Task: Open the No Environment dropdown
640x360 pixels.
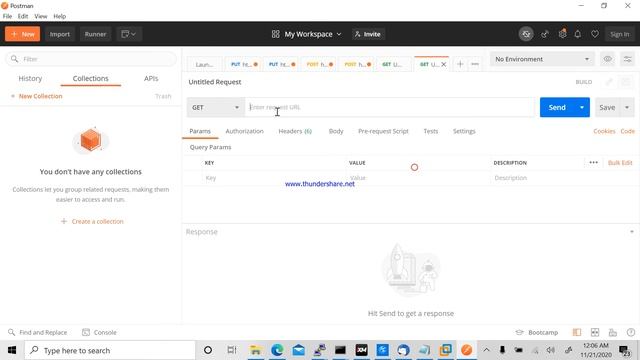Action: pyautogui.click(x=542, y=59)
